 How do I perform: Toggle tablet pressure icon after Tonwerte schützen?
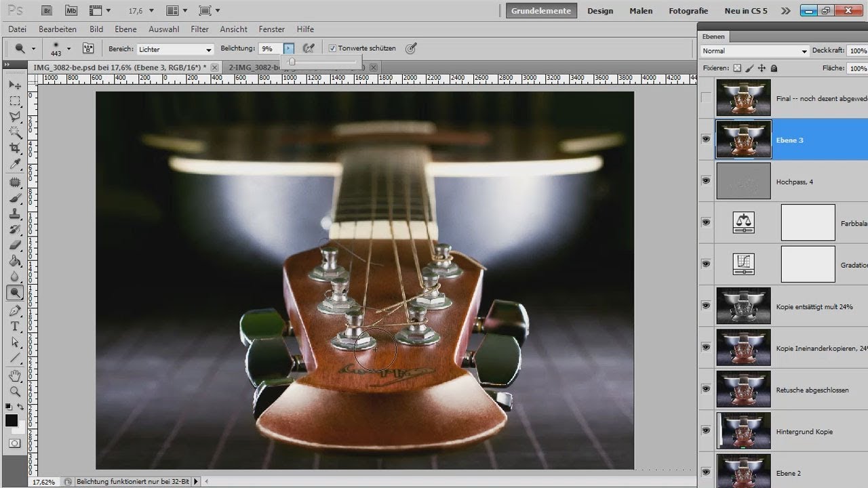(x=411, y=48)
